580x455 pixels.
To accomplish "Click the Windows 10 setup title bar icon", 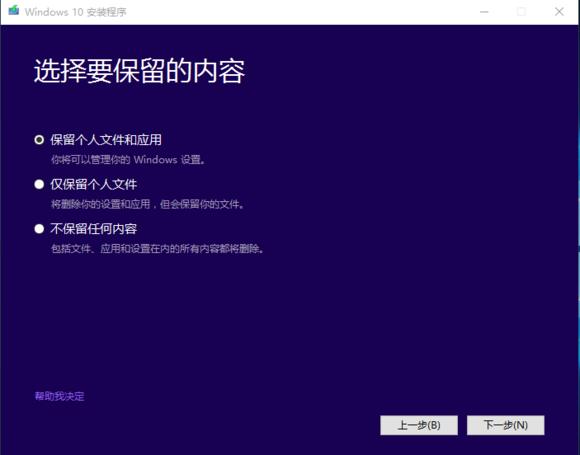I will click(x=14, y=11).
